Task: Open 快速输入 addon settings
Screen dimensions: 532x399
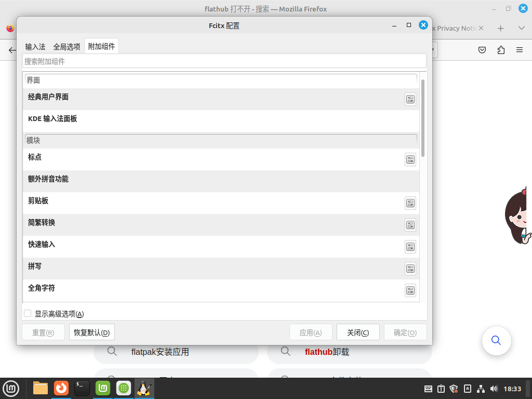Action: [410, 247]
